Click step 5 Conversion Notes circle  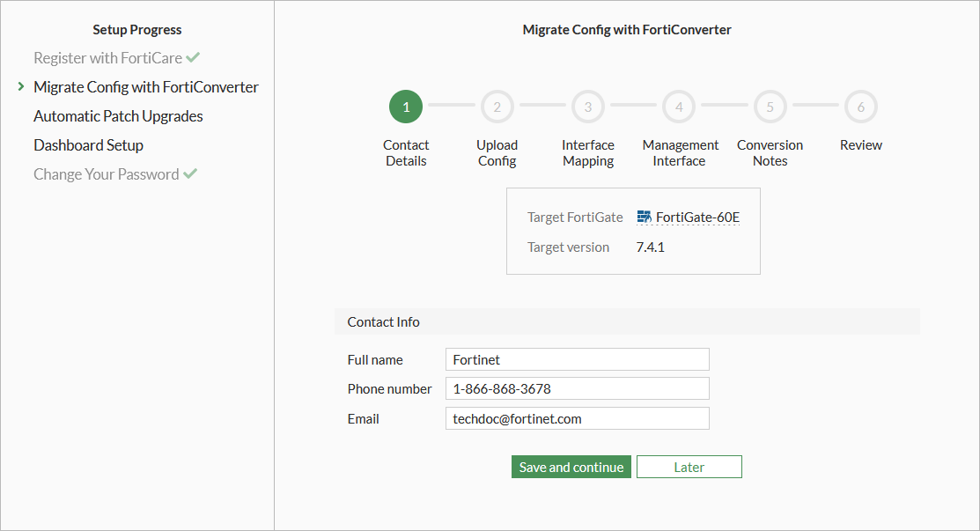(x=770, y=107)
